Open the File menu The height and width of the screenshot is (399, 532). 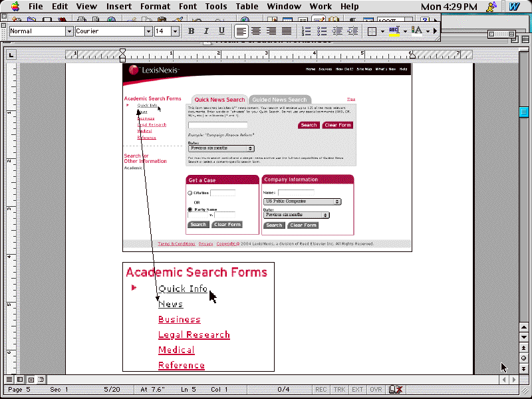tap(36, 7)
